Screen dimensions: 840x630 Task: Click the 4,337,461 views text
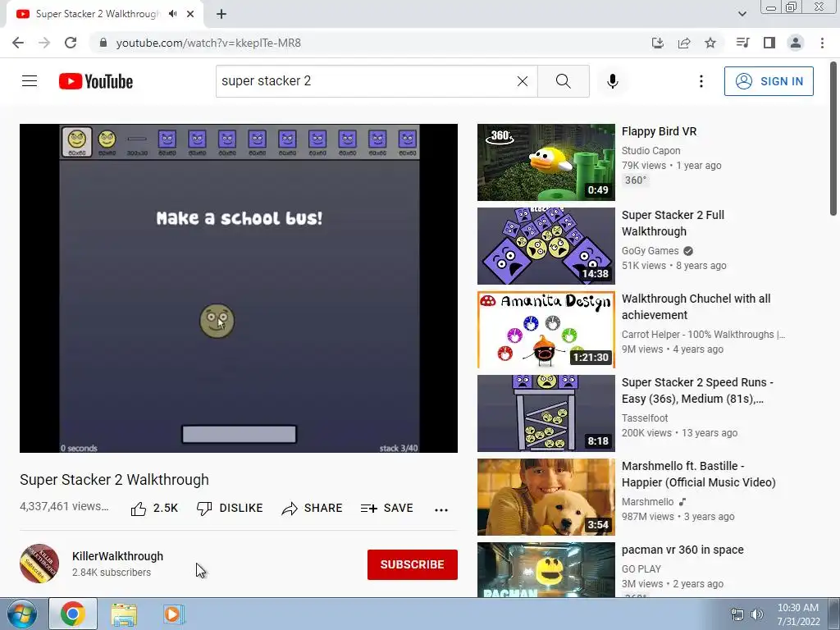pyautogui.click(x=64, y=506)
